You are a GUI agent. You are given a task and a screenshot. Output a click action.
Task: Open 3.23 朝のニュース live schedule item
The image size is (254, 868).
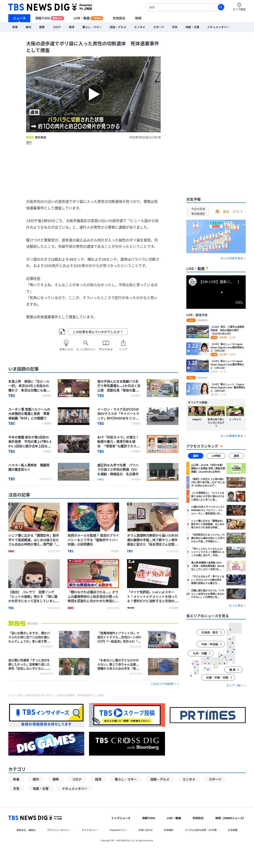coord(216,389)
